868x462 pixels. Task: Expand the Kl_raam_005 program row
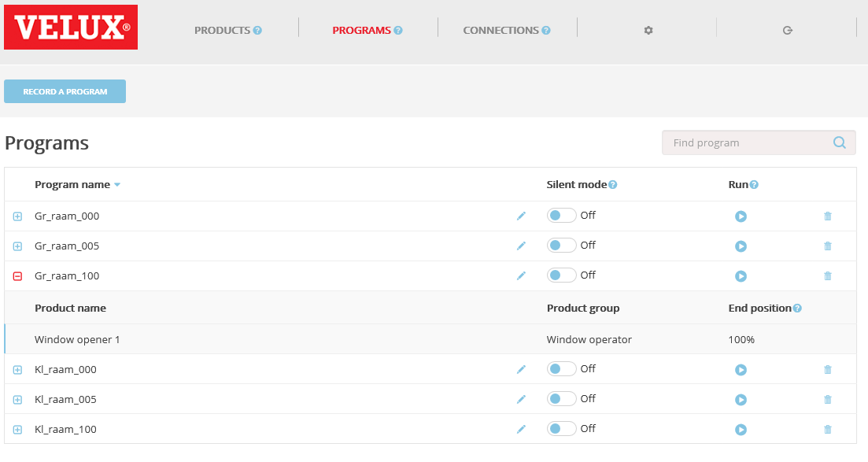point(18,400)
